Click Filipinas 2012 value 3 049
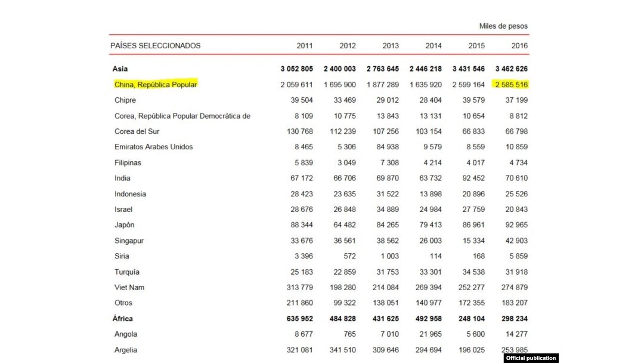The width and height of the screenshot is (644, 363). 346,162
